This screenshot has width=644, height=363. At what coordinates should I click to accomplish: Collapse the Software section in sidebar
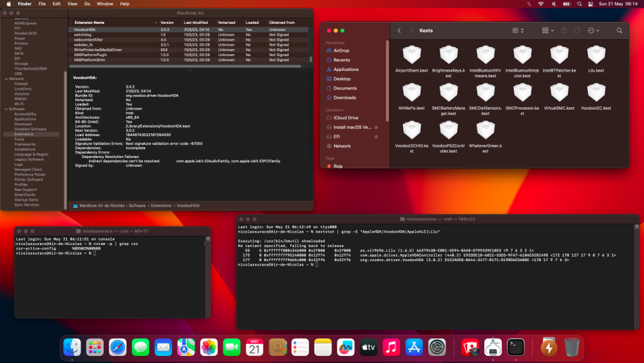pos(6,109)
